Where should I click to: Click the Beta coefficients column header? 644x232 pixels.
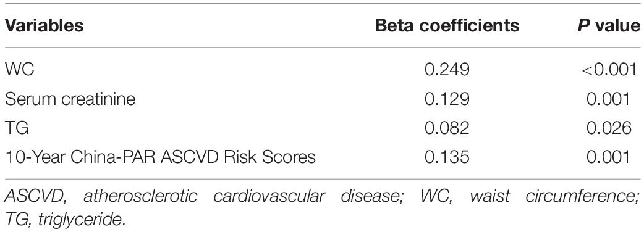(447, 26)
